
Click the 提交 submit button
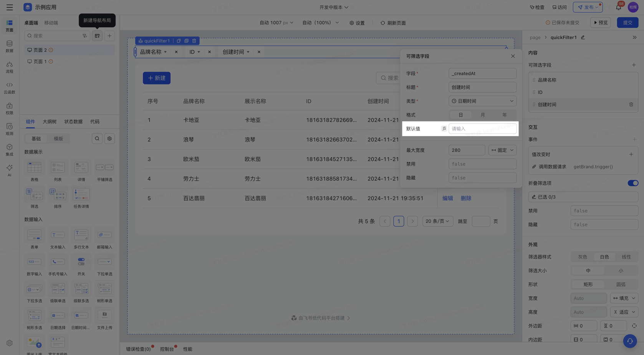(627, 23)
